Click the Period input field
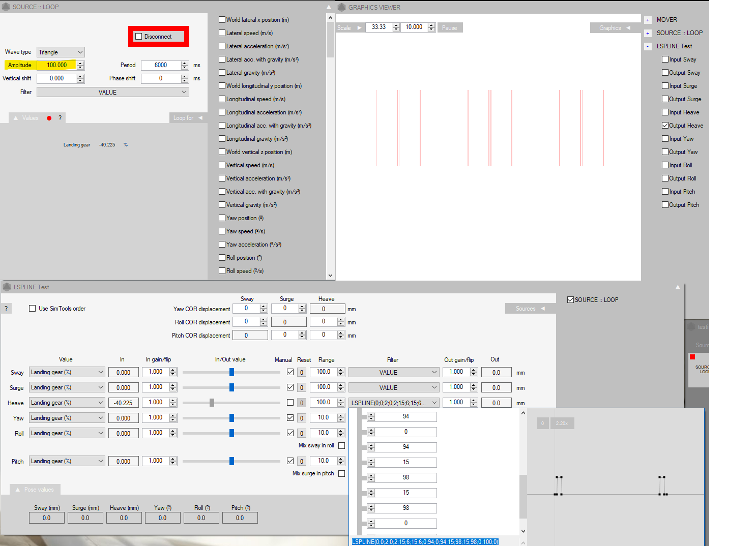 pos(161,65)
